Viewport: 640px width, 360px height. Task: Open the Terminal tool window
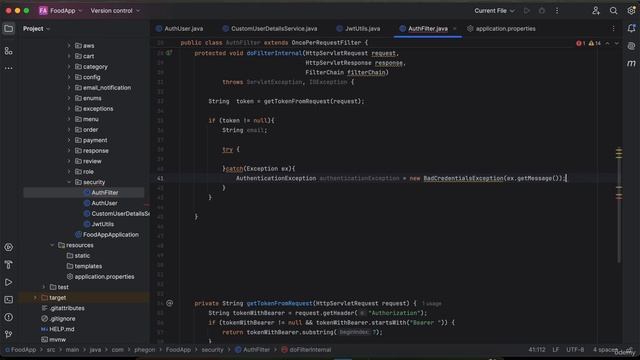tap(9, 300)
